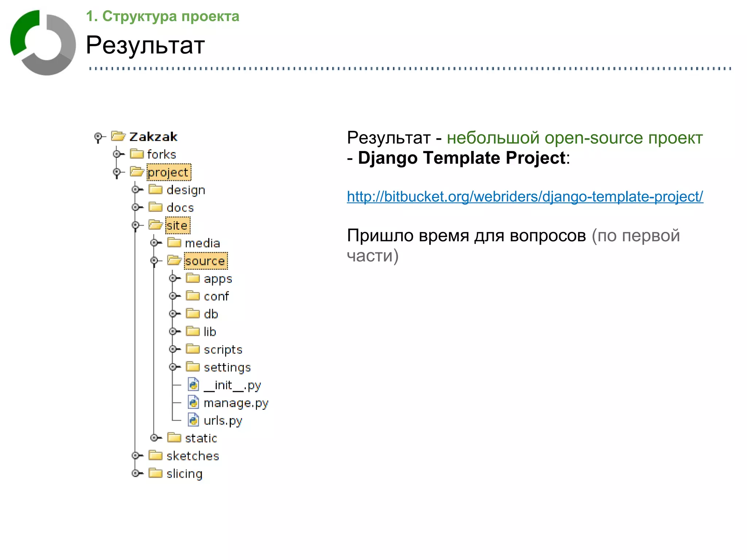This screenshot has height=560, width=747.
Task: Expand the scripts tree node
Action: pos(173,349)
